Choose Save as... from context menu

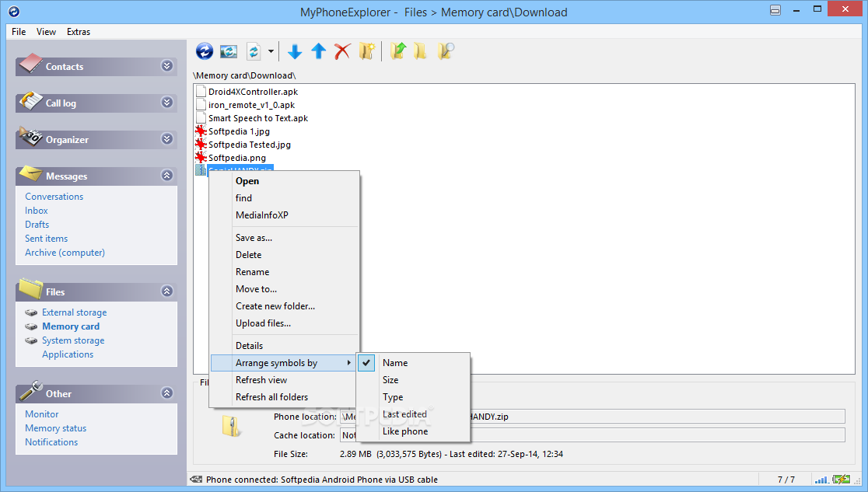tap(283, 238)
